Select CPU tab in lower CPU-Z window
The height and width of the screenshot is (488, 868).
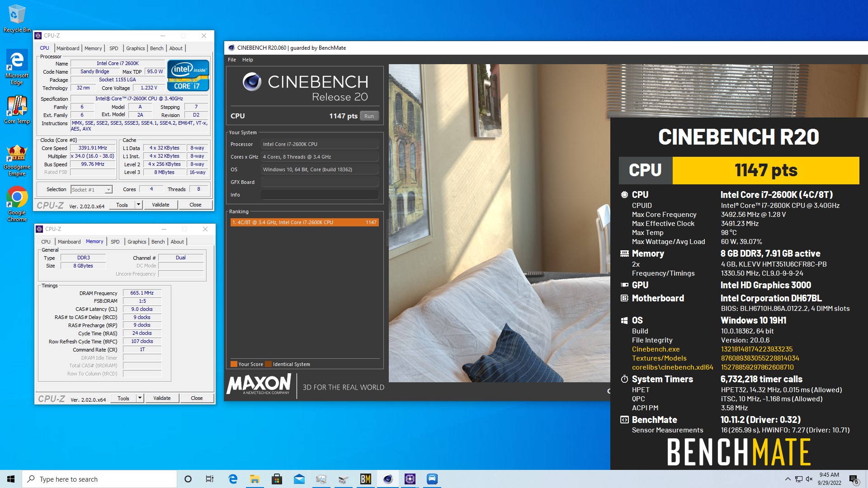point(46,242)
